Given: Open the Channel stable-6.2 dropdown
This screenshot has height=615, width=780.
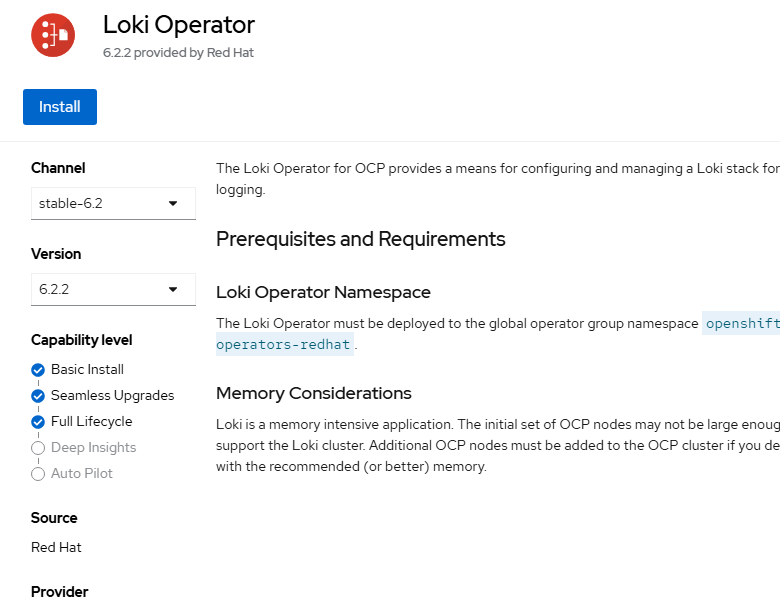Looking at the screenshot, I should [113, 203].
